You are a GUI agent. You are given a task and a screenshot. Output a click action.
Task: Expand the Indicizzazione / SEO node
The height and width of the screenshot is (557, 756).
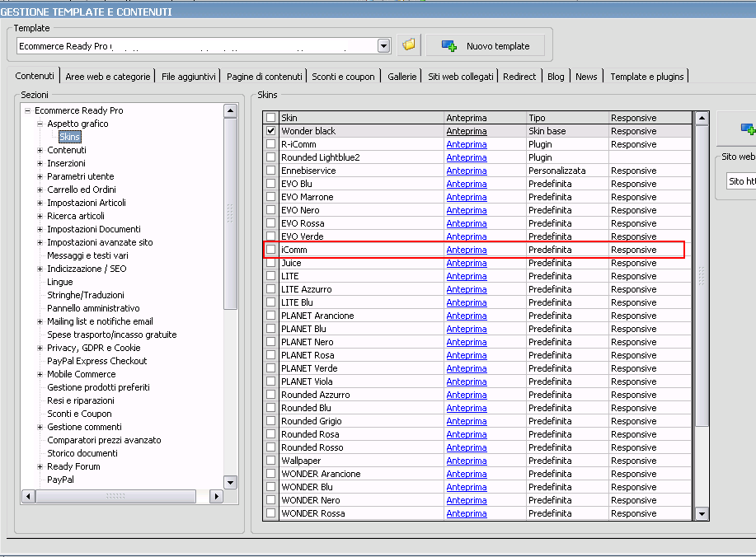tap(40, 269)
